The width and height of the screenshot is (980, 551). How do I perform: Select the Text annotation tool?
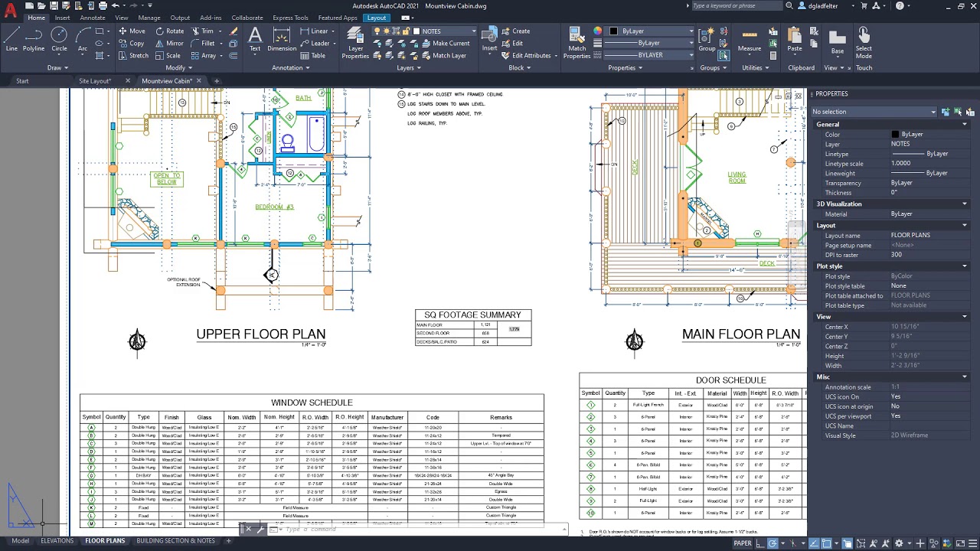coord(255,39)
